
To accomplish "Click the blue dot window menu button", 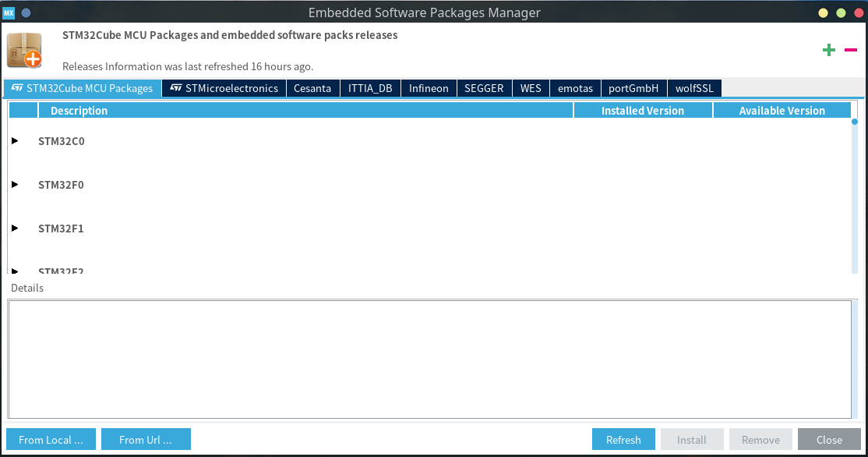I will pos(26,12).
